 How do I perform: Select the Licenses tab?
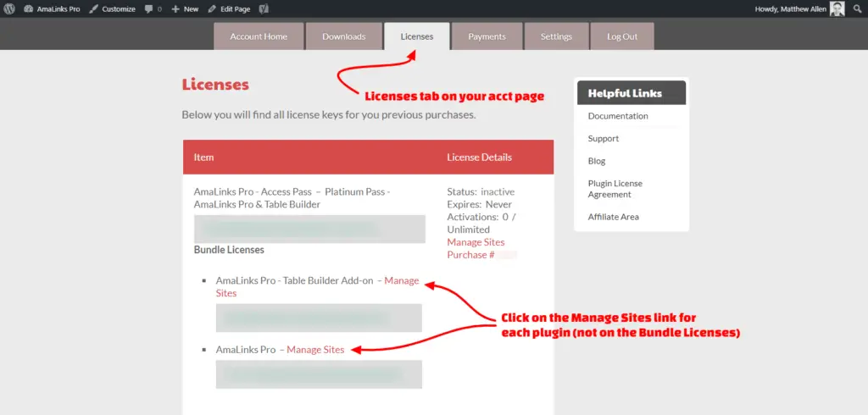417,36
